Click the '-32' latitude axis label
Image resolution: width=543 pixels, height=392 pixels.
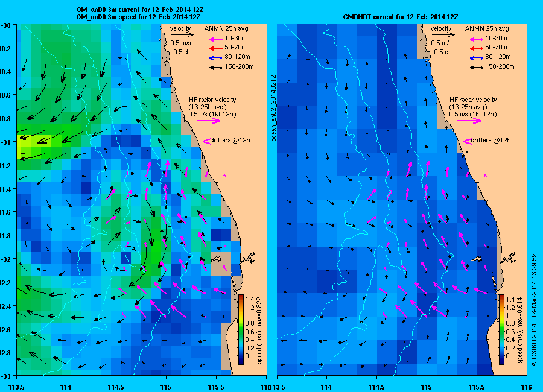coord(5,259)
